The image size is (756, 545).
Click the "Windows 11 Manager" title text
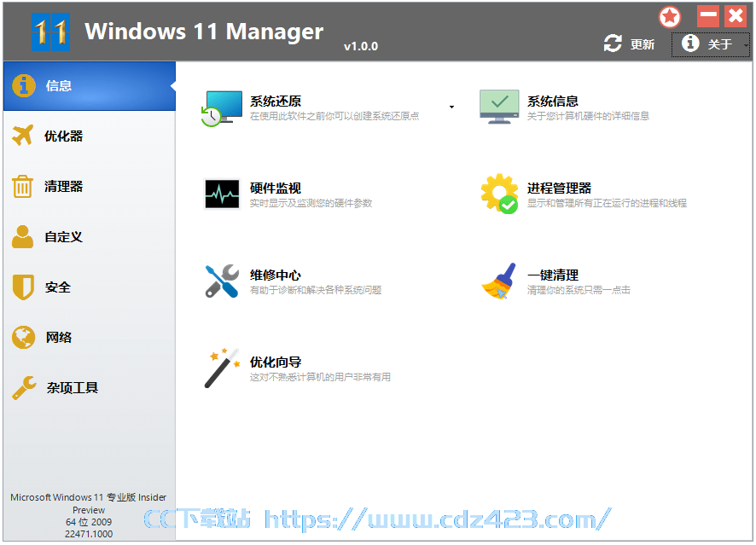[x=204, y=32]
